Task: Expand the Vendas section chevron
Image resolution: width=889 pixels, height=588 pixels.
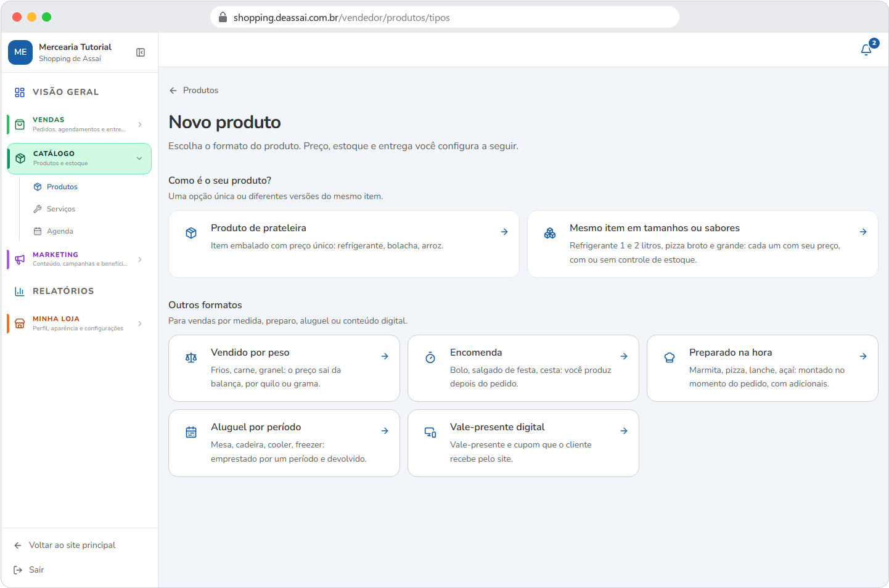Action: [x=140, y=125]
